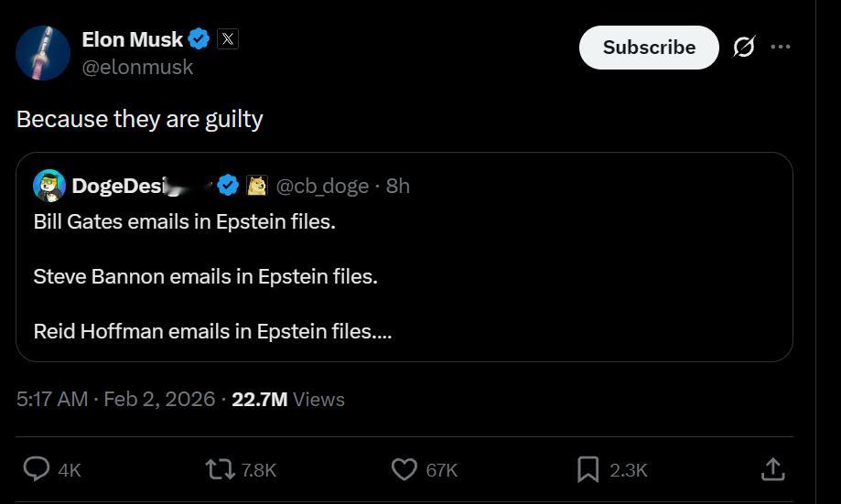Open the share post icon
The width and height of the screenshot is (841, 504).
point(773,469)
